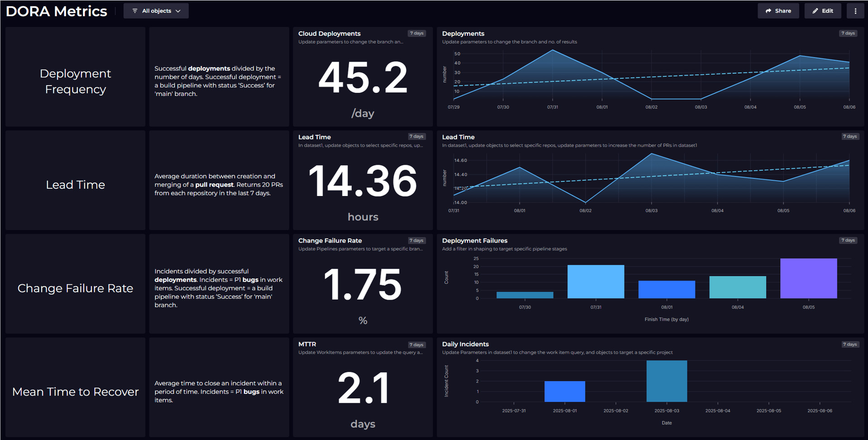Click the 14.36 hours Lead Time value

362,181
